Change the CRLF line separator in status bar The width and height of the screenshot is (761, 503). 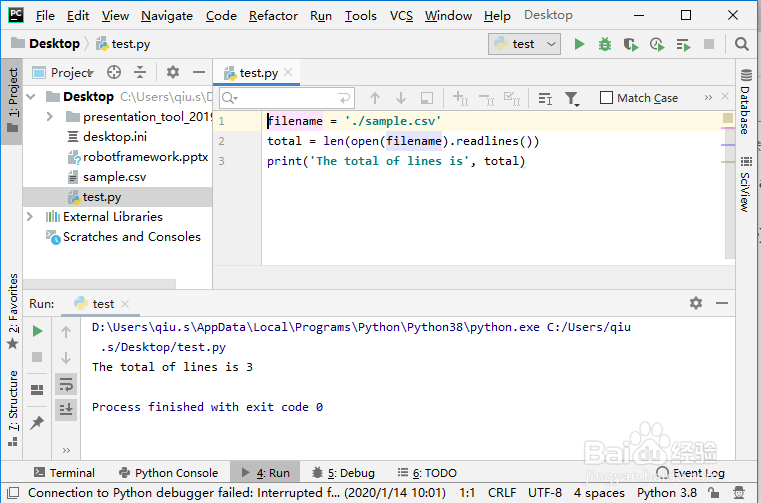click(x=502, y=493)
